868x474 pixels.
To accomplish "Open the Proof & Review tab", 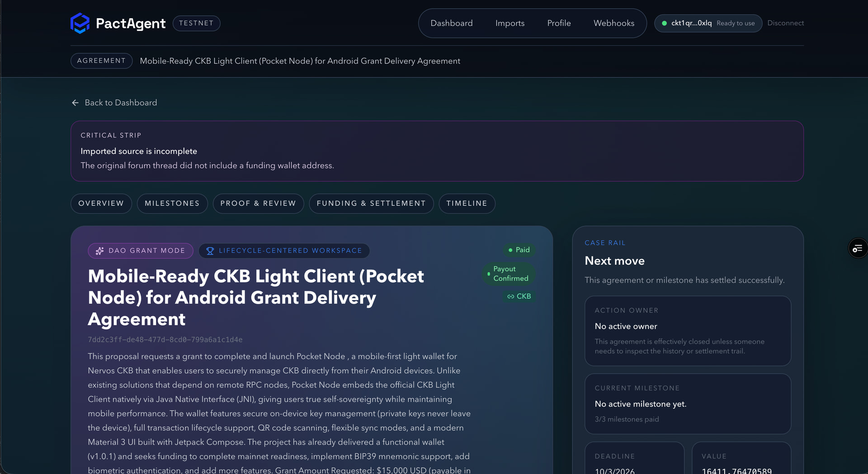I will pos(258,204).
